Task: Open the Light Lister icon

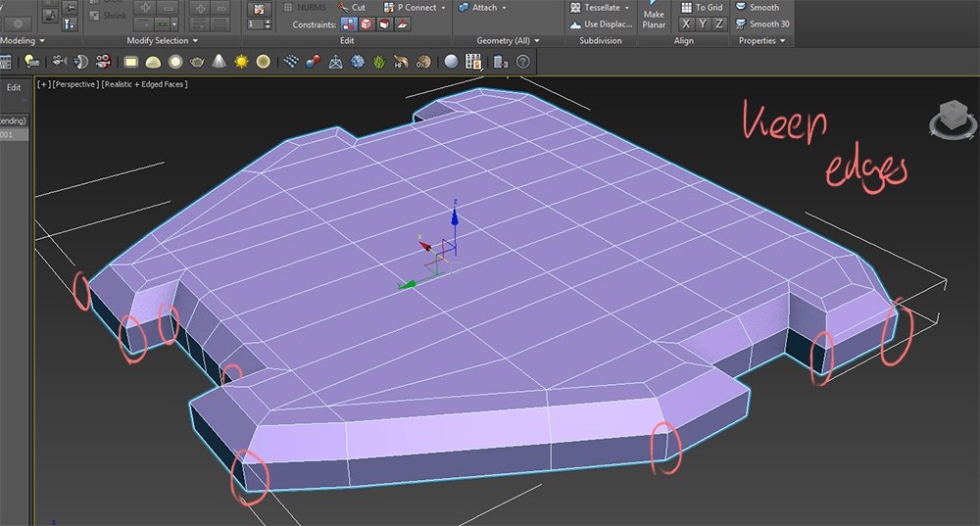Action: coord(31,62)
